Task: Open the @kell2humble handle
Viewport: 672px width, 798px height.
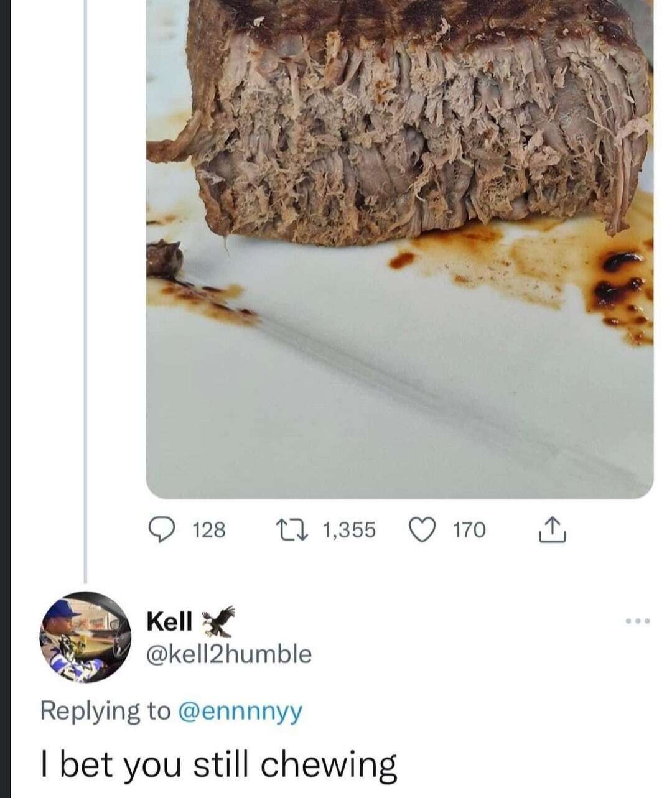Action: click(x=229, y=654)
